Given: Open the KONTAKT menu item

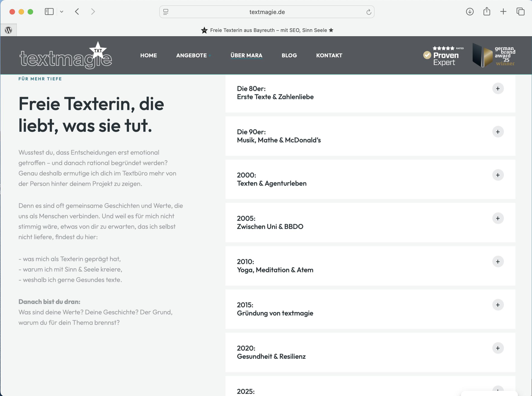Looking at the screenshot, I should click(x=329, y=55).
